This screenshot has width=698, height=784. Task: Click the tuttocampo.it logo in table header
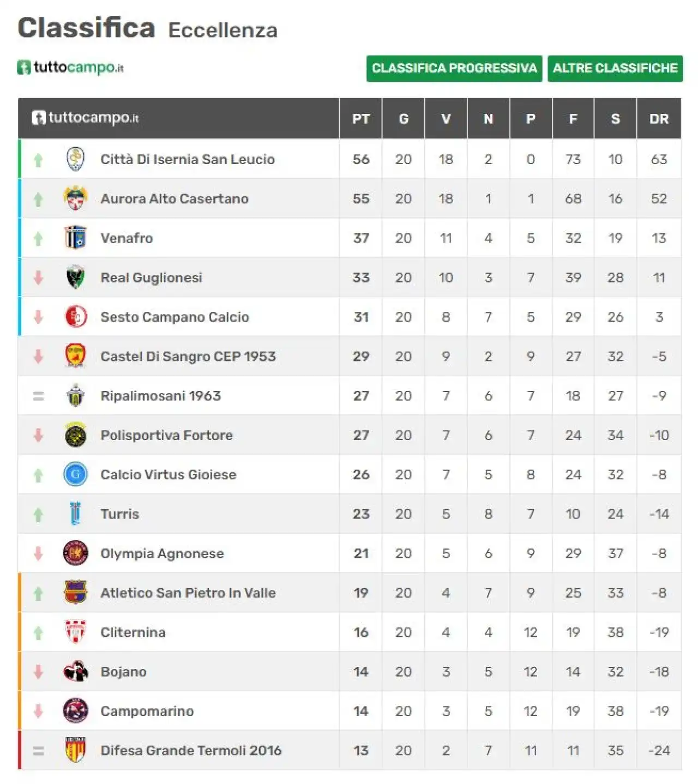coord(85,118)
